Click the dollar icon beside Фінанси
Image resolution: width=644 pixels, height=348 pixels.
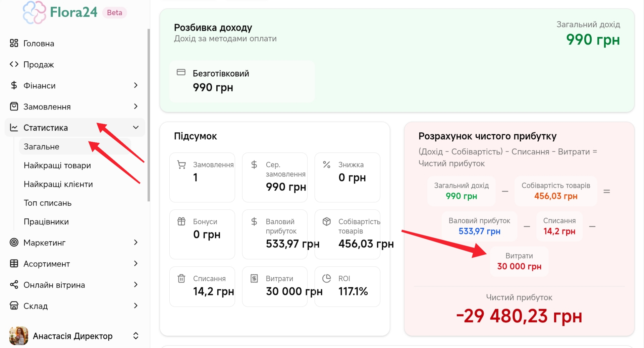click(14, 85)
